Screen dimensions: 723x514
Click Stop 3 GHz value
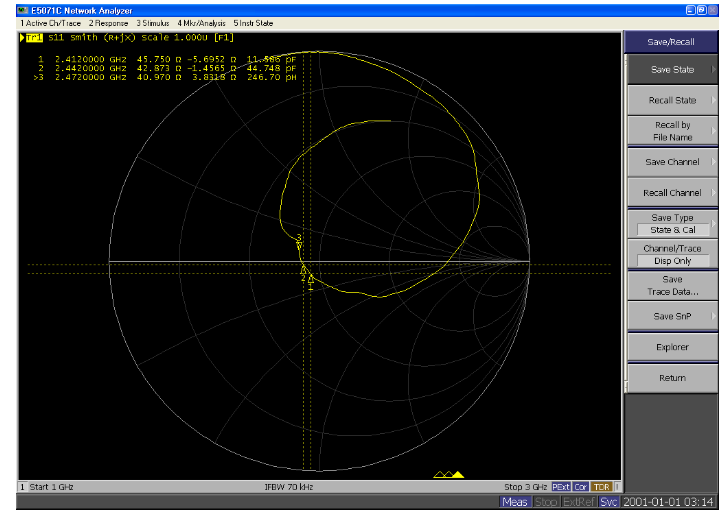click(525, 487)
